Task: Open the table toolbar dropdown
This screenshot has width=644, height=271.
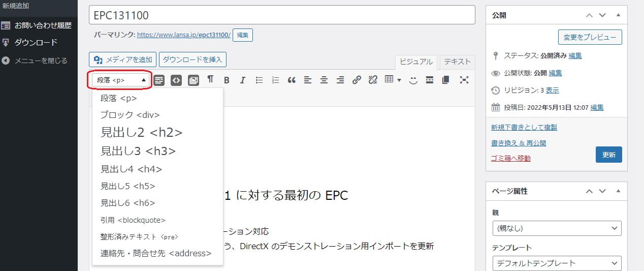Action: point(393,80)
